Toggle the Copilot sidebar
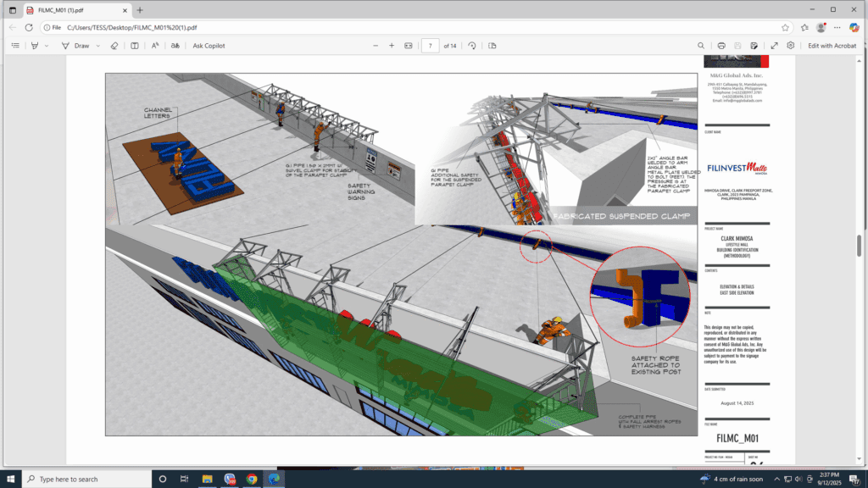Image resolution: width=868 pixels, height=488 pixels. (x=855, y=27)
